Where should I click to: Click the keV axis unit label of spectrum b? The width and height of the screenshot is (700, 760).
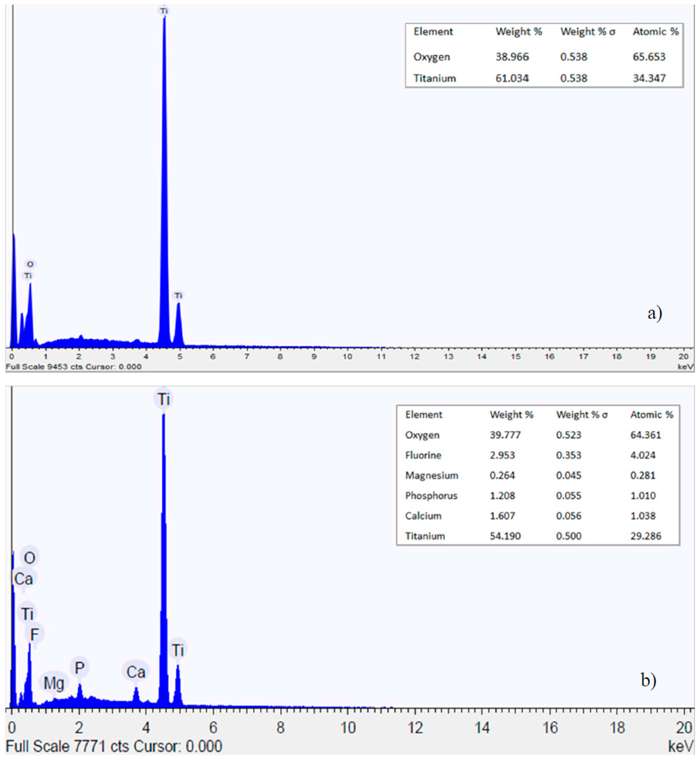pyautogui.click(x=681, y=747)
